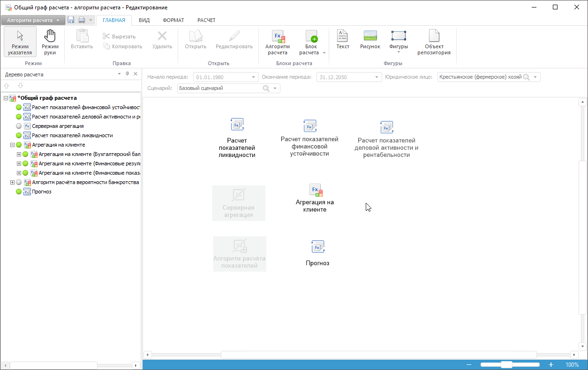Open the Блок расчета dropdown

324,53
